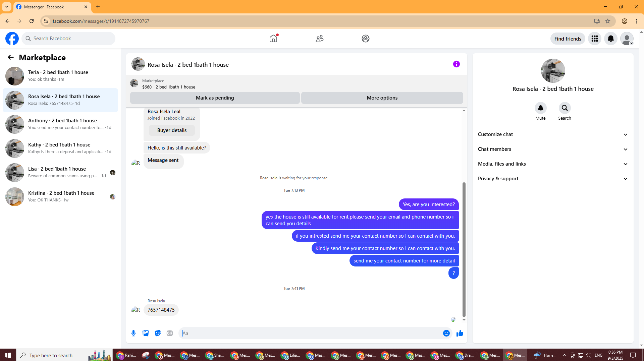The image size is (644, 361).
Task: Expand Chat members section
Action: coord(553,149)
